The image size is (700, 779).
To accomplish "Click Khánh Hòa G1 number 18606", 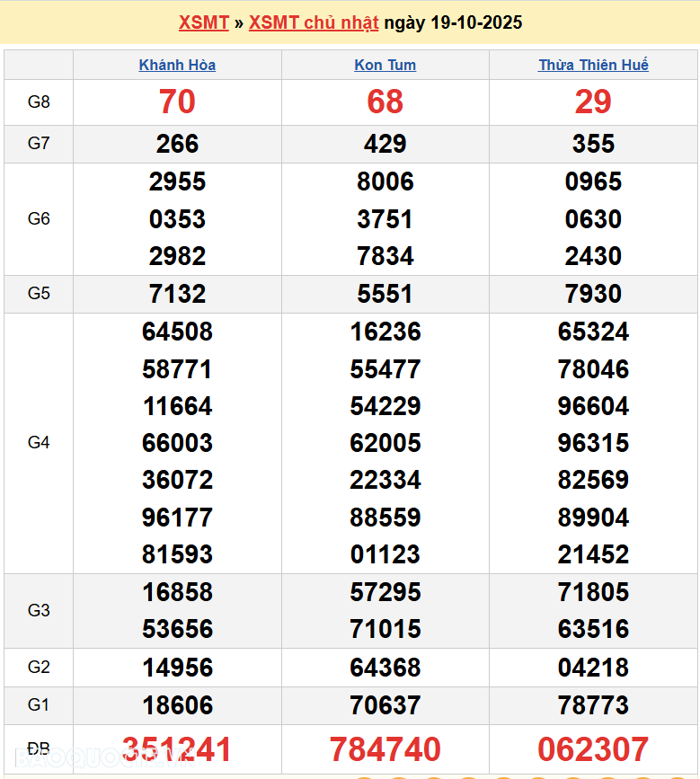I will coord(177,705).
